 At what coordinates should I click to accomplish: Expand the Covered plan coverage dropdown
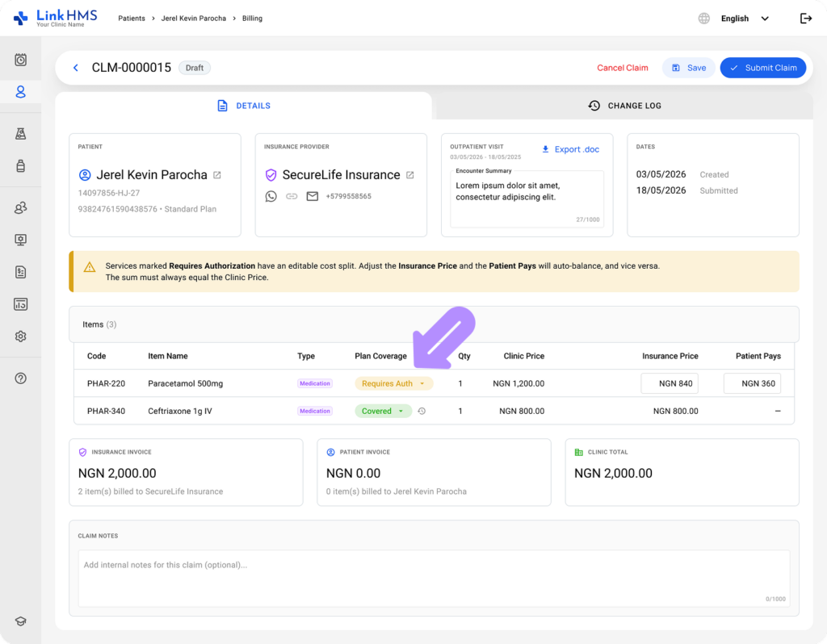pos(383,411)
